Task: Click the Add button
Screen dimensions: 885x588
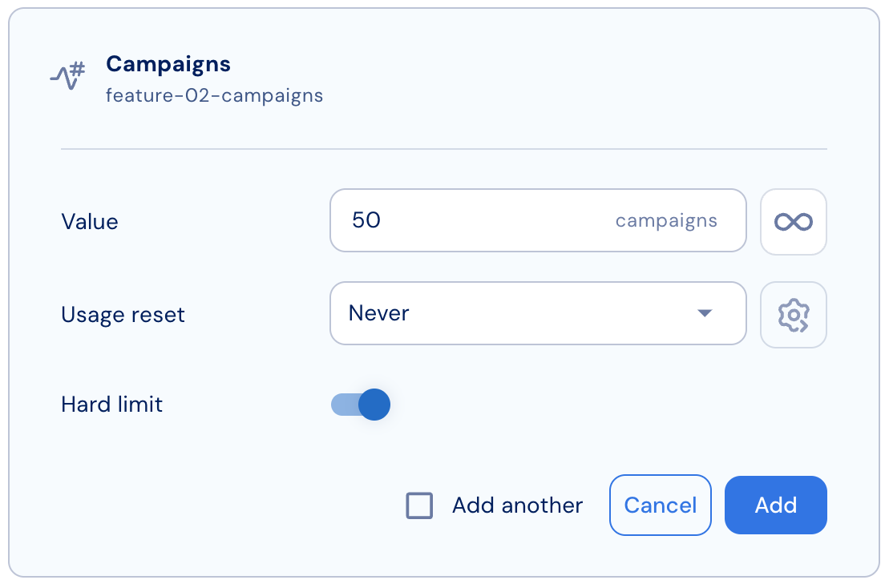Action: [x=775, y=505]
